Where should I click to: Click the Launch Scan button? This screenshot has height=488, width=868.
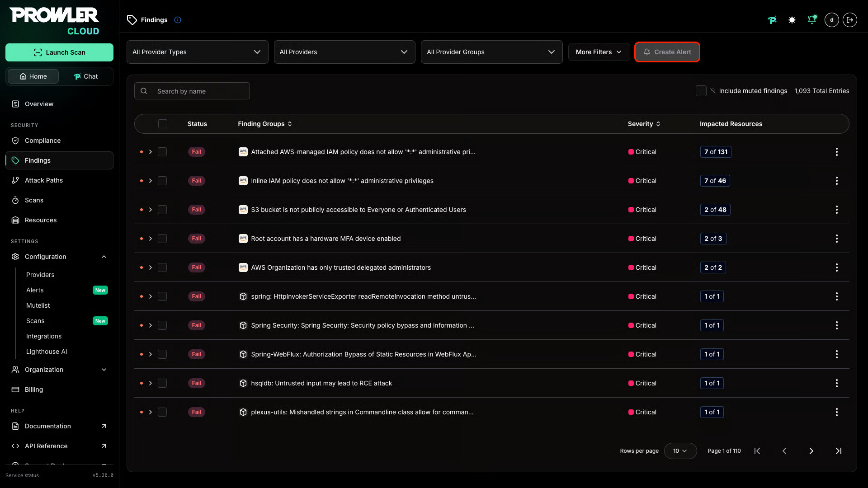59,52
